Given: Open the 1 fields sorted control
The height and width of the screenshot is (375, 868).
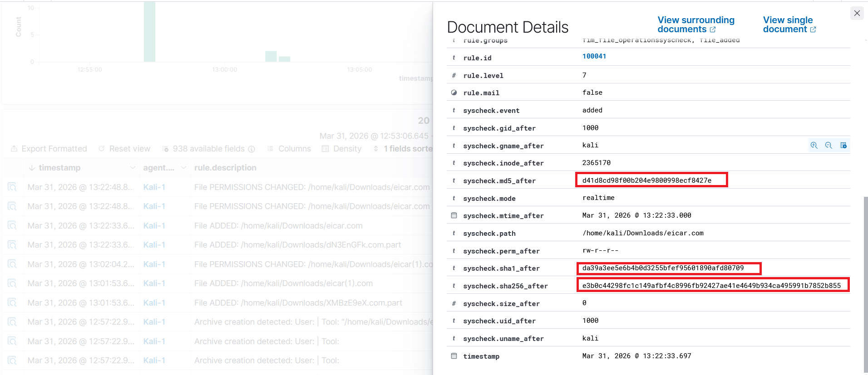Looking at the screenshot, I should 403,149.
